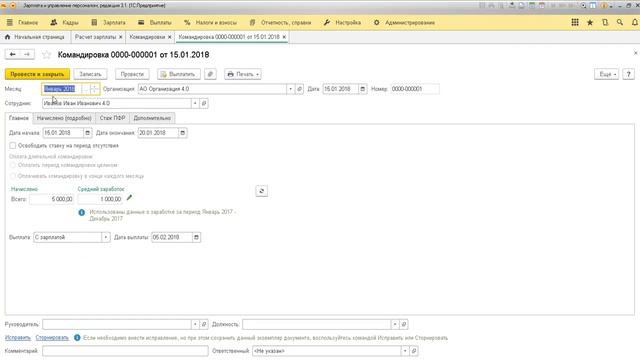Go to Начальная страница tab

coord(35,37)
